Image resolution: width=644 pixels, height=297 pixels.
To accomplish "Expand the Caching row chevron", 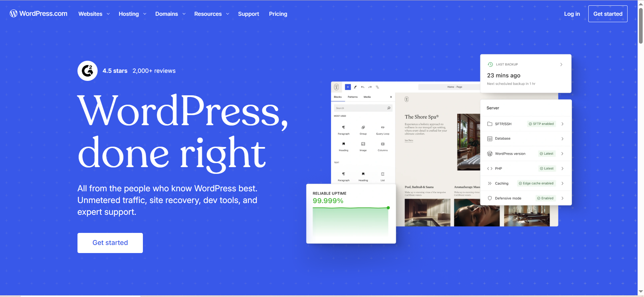I will click(x=562, y=183).
